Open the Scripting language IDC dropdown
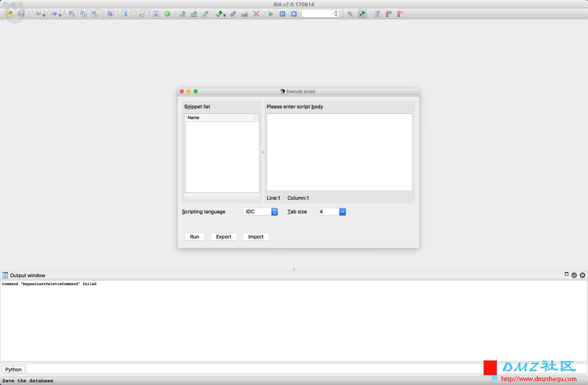588x385 pixels. click(260, 212)
